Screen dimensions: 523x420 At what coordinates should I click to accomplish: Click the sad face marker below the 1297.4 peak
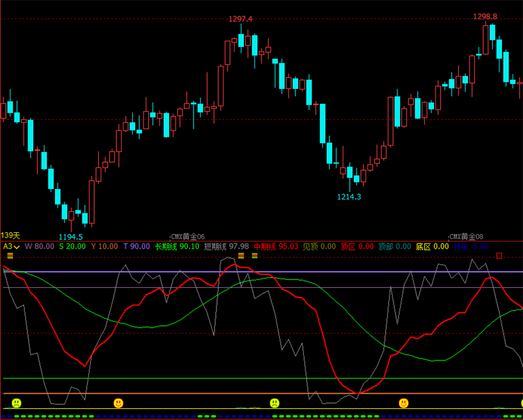point(275,403)
